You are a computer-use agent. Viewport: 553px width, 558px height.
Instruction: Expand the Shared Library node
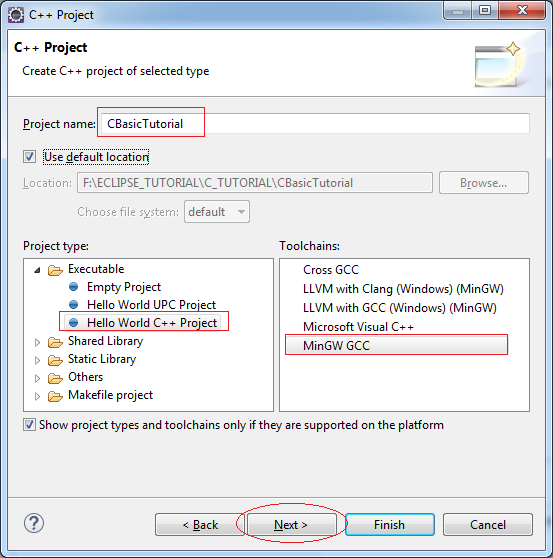(37, 342)
